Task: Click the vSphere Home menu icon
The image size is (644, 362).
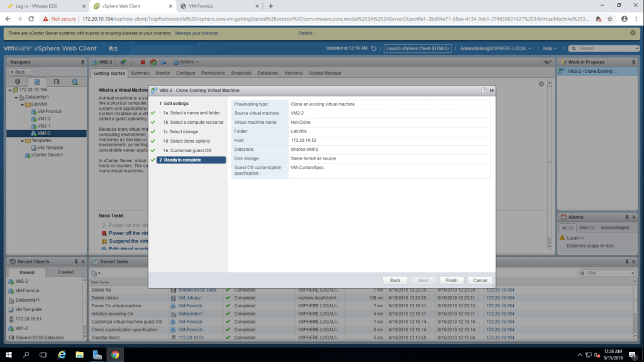Action: point(113,48)
